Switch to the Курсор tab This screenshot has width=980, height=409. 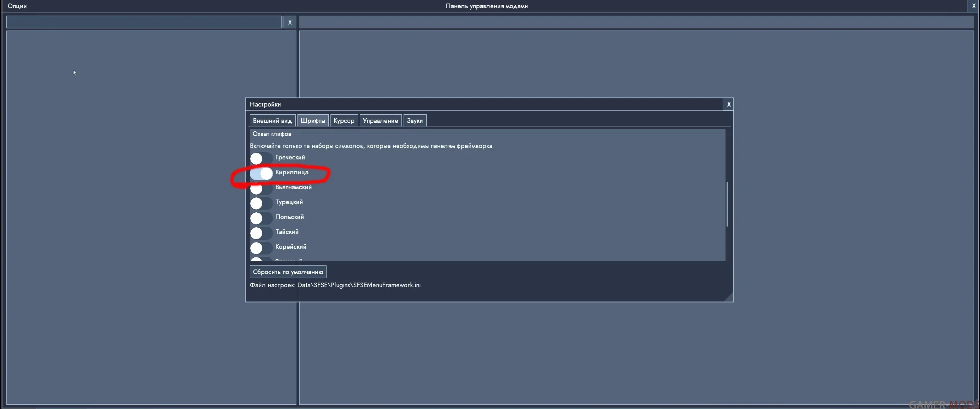(344, 121)
